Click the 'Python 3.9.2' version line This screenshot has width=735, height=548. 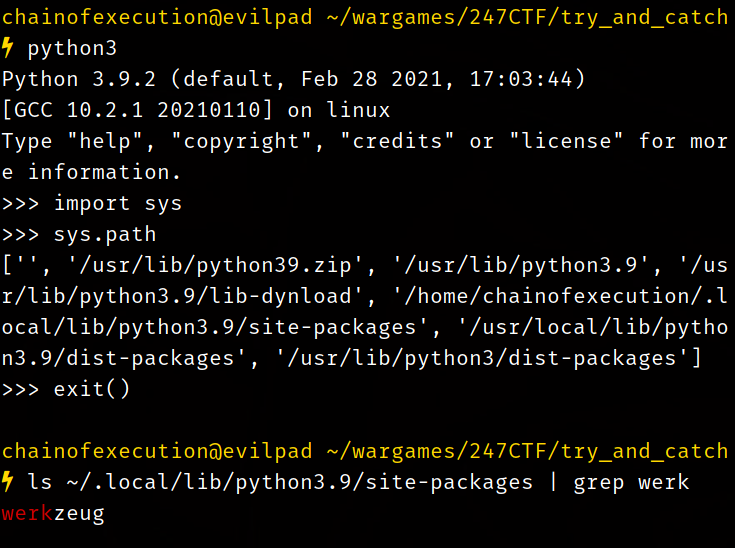coord(293,79)
